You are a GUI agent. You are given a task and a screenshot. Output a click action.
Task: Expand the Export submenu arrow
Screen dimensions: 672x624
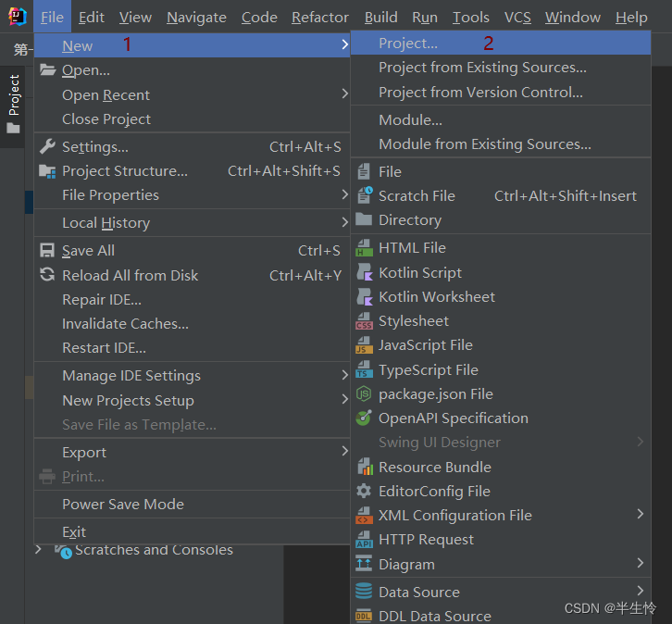coord(344,451)
